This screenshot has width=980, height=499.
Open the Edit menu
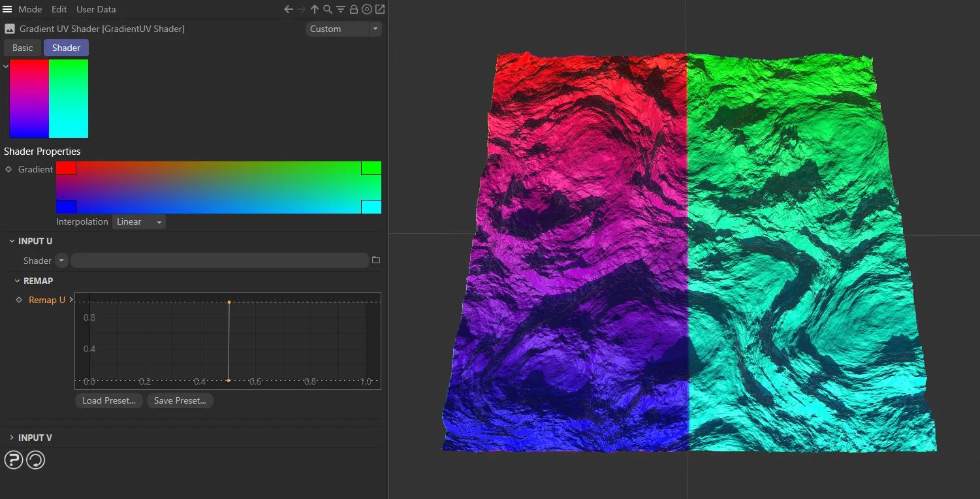tap(59, 9)
